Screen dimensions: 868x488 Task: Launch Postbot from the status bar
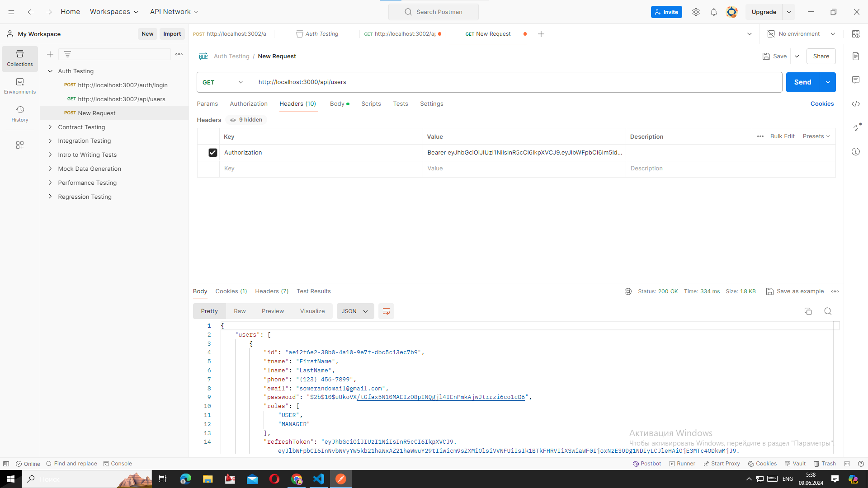point(647,464)
